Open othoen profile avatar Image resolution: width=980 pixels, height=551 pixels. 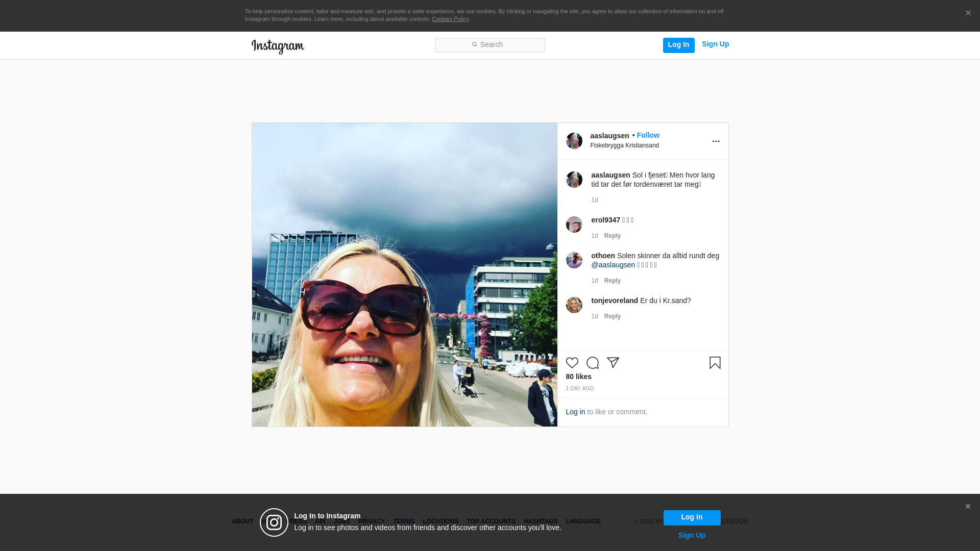coord(574,260)
